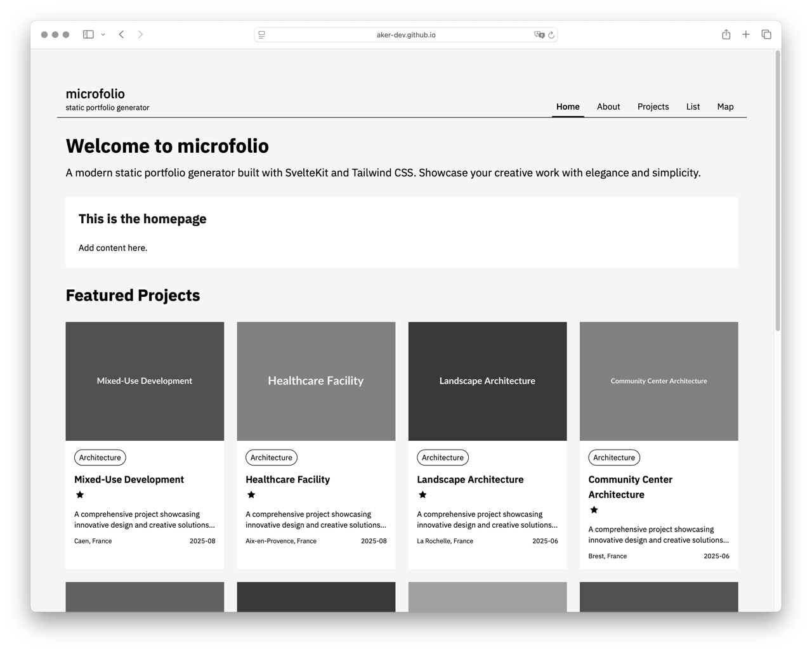Click the 2025-06 date on Landscape Architecture card

pyautogui.click(x=545, y=541)
